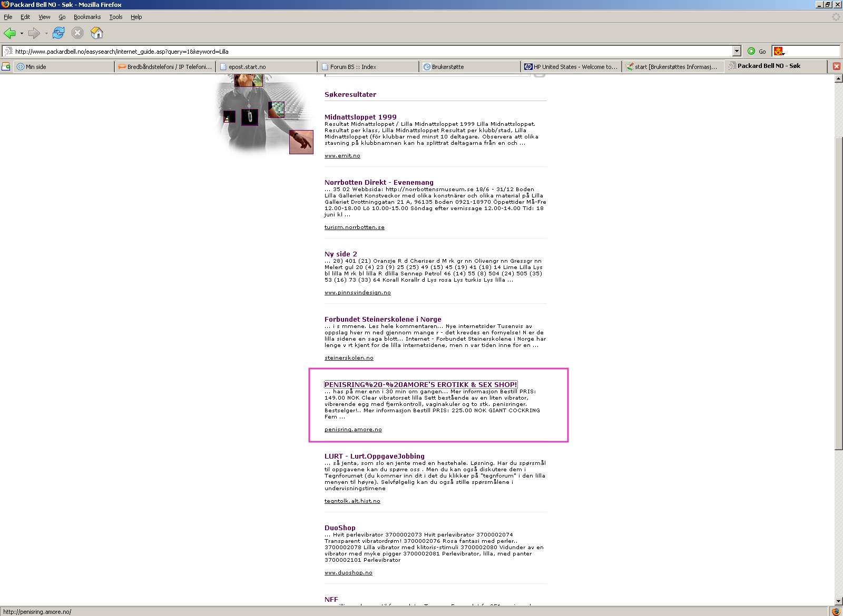Image resolution: width=843 pixels, height=616 pixels.
Task: Open the Tools menu
Action: [116, 17]
